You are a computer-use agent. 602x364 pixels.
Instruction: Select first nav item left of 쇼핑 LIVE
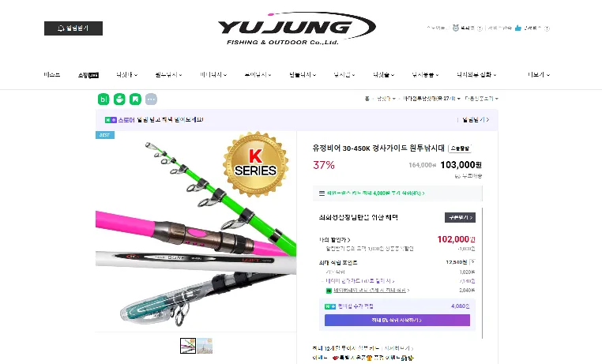pos(52,75)
